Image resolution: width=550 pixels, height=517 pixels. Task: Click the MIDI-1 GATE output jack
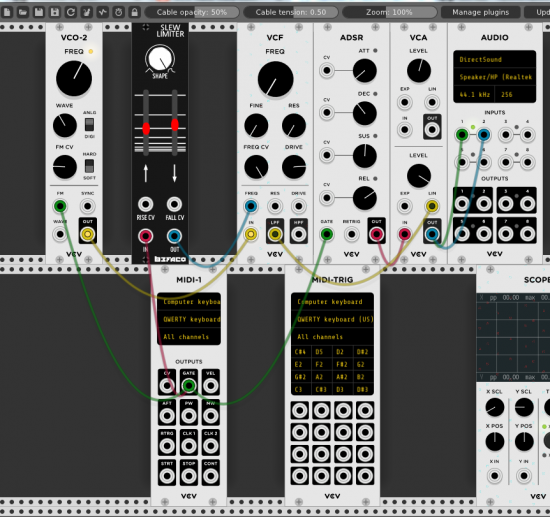point(189,385)
